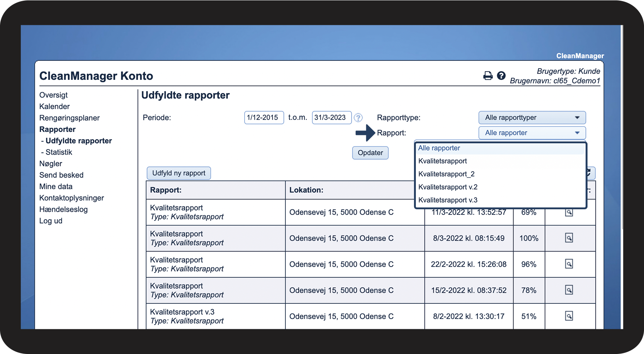Viewport: 644px width, 354px height.
Task: Click Udfyld ny rapport button
Action: pyautogui.click(x=179, y=173)
